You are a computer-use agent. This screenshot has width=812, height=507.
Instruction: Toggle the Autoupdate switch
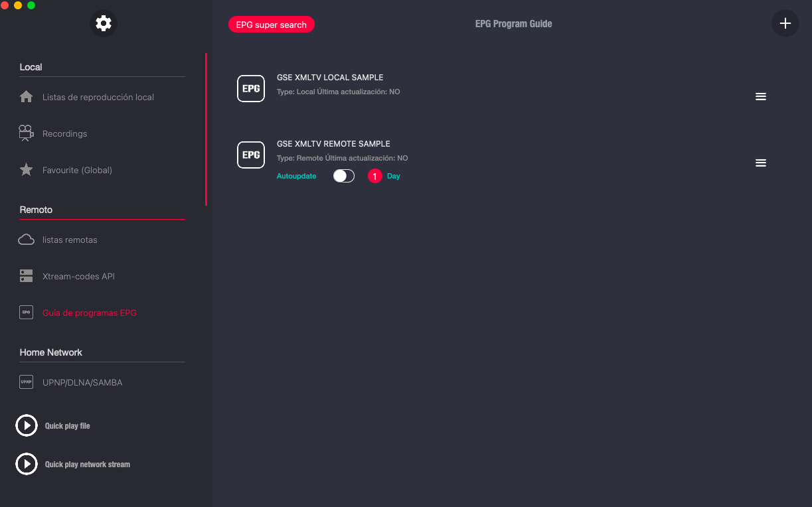tap(343, 176)
